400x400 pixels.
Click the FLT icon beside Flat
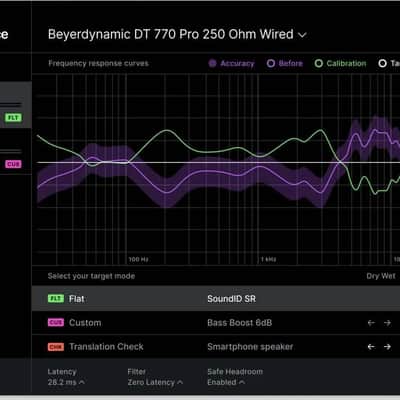coord(56,298)
